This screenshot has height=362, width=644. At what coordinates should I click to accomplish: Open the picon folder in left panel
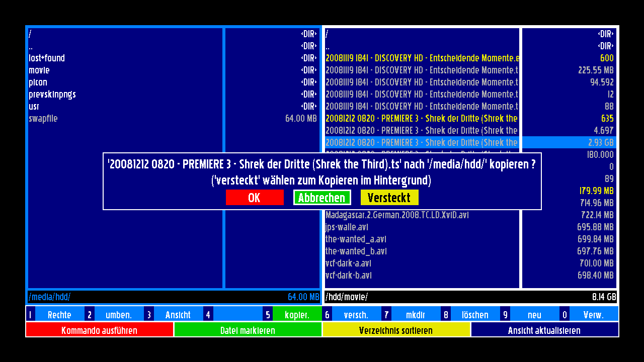(38, 82)
